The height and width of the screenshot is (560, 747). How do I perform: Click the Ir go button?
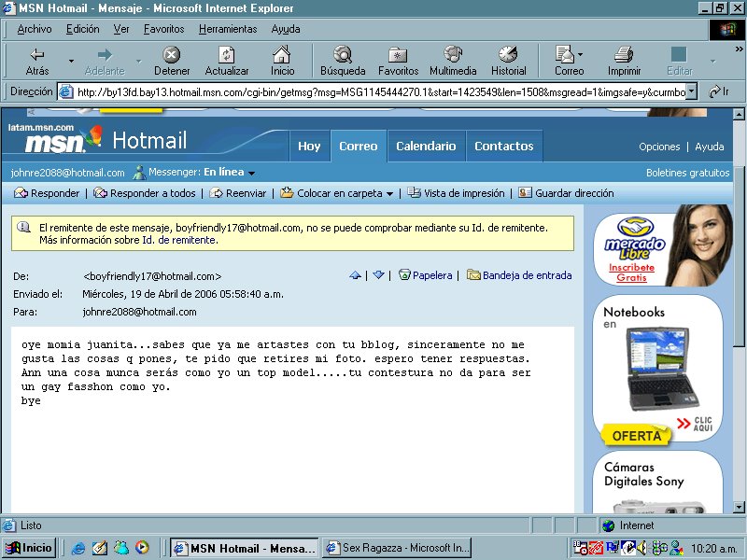[719, 91]
